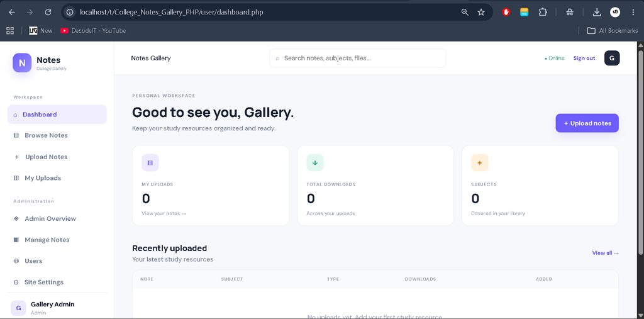The image size is (644, 319).
Task: Click the Manage Notes square icon
Action: point(16,240)
